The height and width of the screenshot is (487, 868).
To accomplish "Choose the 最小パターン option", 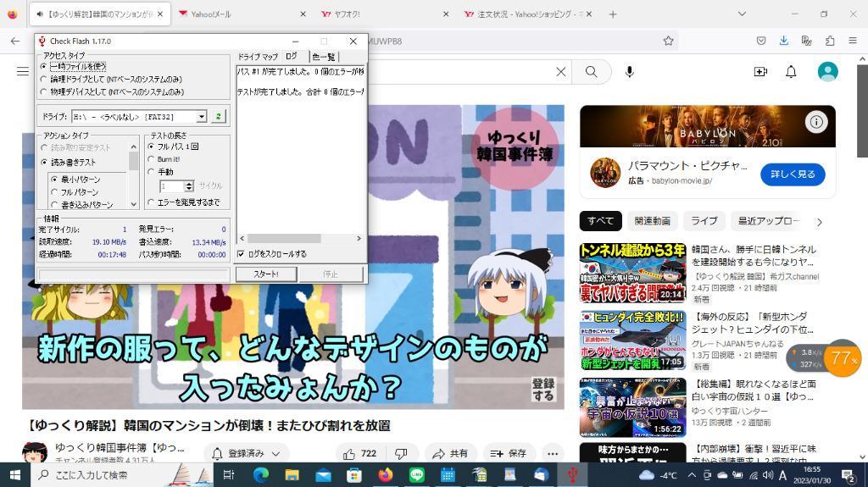I will click(75, 180).
